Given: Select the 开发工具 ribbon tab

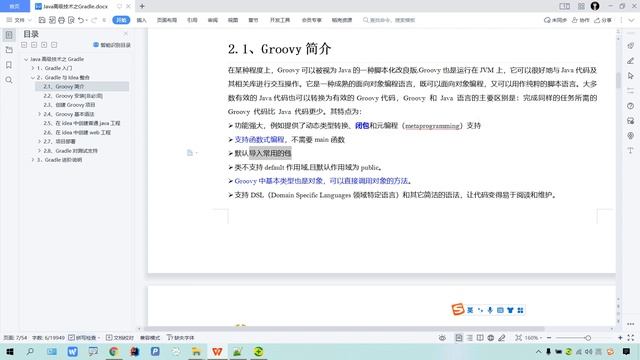Looking at the screenshot, I should pos(280,20).
